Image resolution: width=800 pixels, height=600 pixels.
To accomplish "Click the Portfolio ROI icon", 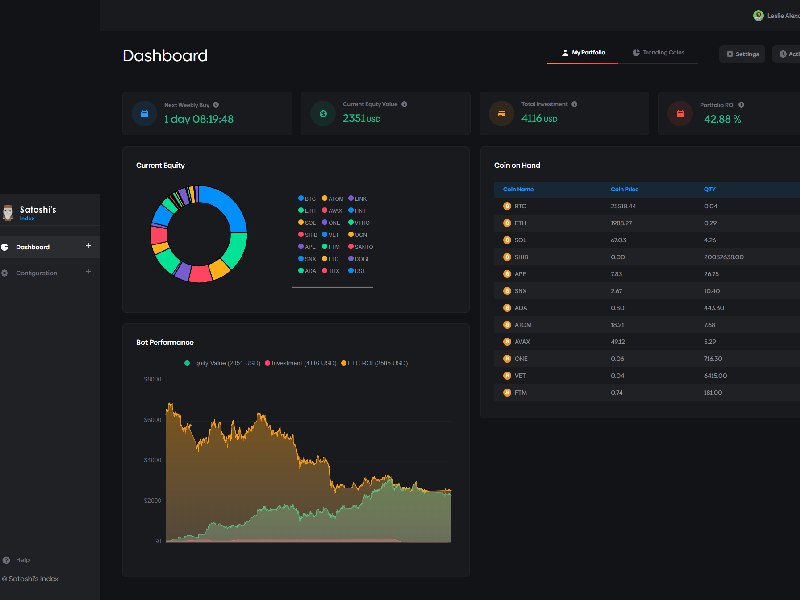I will tap(680, 114).
